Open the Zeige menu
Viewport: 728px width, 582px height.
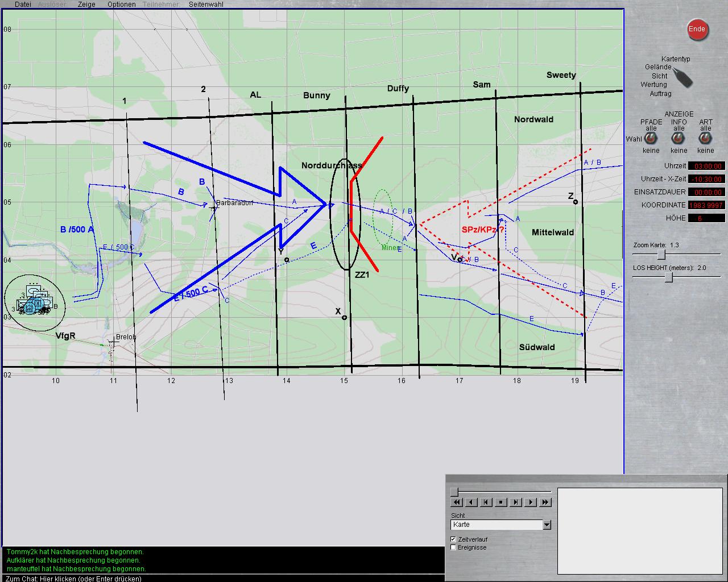click(x=86, y=4)
